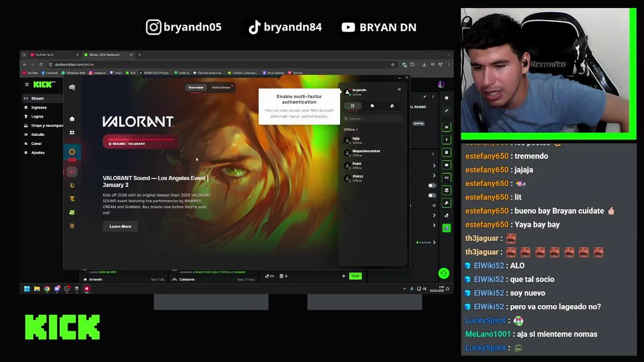The width and height of the screenshot is (644, 362).
Task: Click the lightning bolt icon on Kick right rail
Action: pyautogui.click(x=446, y=140)
